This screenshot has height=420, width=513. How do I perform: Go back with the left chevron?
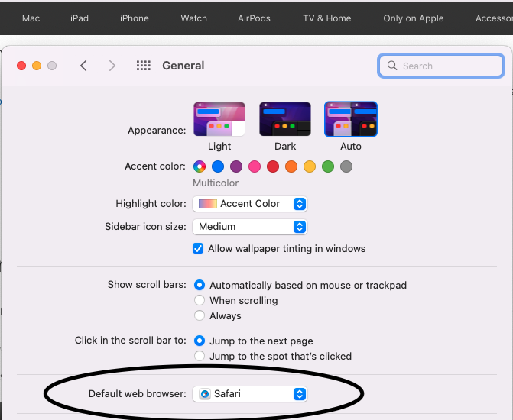pyautogui.click(x=83, y=66)
